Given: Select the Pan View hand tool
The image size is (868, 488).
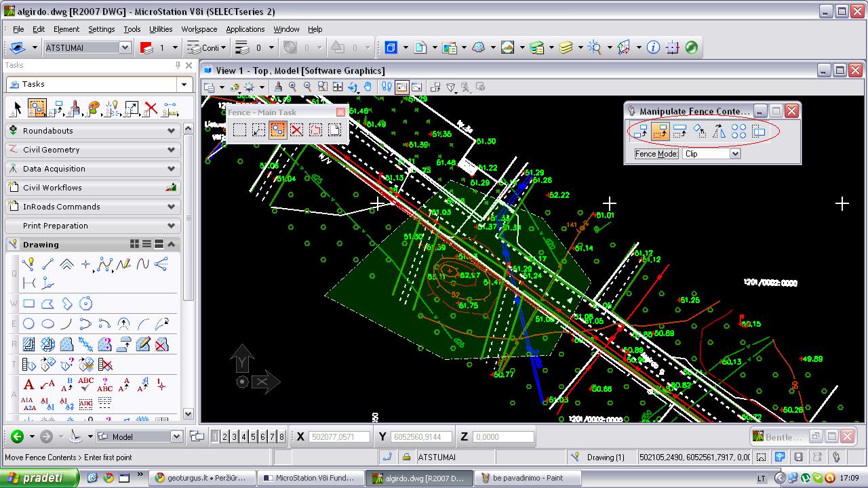Looking at the screenshot, I should 368,87.
